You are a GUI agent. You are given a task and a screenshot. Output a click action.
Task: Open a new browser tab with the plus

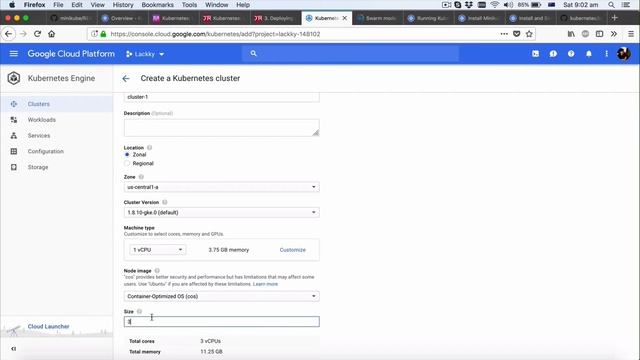[x=615, y=18]
